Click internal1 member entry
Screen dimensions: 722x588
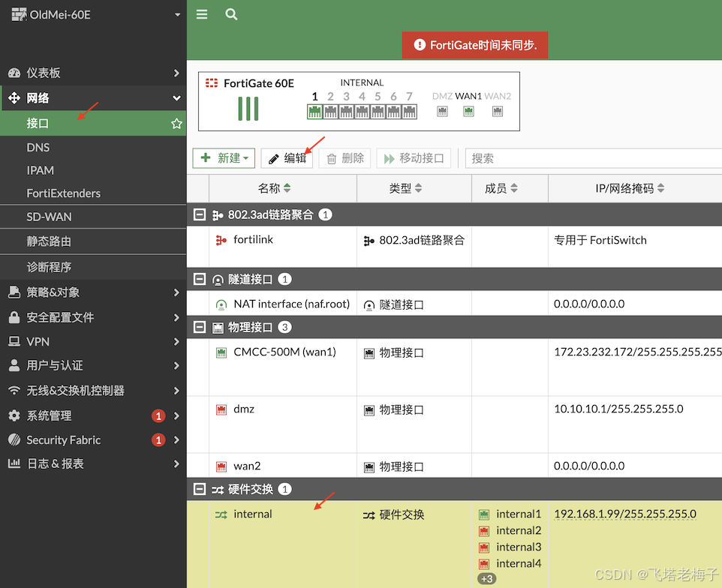pos(510,514)
